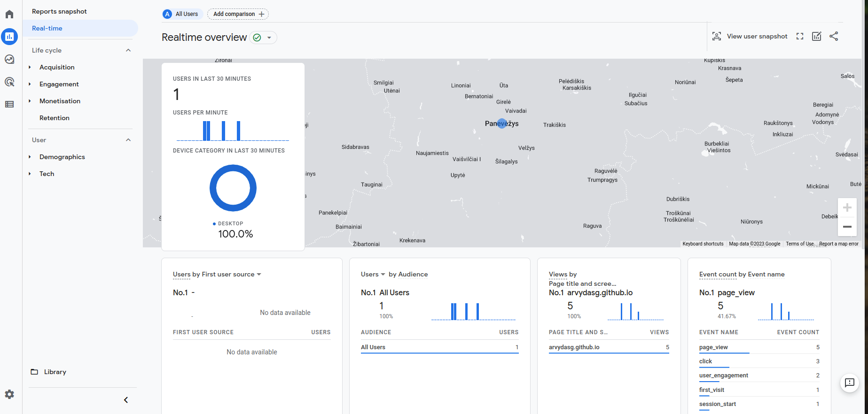The height and width of the screenshot is (414, 868).
Task: Collapse the Life cycle section
Action: 128,50
